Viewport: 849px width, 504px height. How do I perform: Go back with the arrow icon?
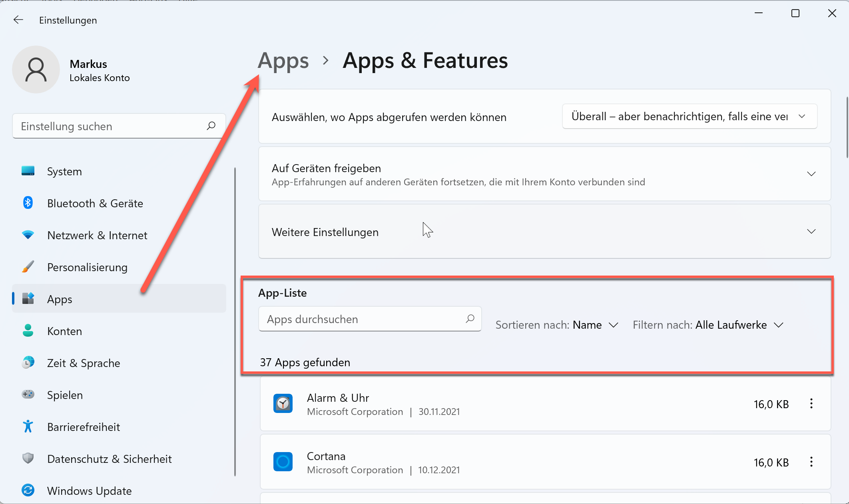pos(18,20)
